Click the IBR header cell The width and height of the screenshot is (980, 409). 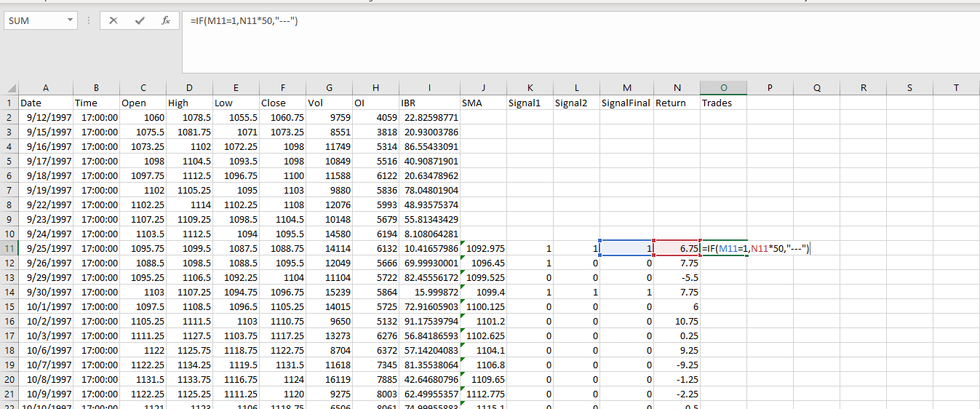click(429, 103)
